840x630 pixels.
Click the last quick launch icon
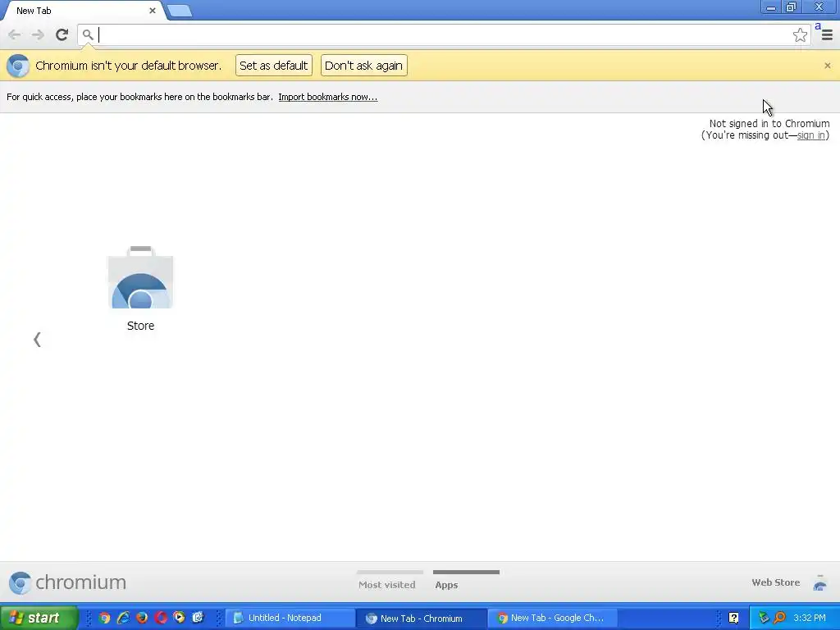[198, 618]
